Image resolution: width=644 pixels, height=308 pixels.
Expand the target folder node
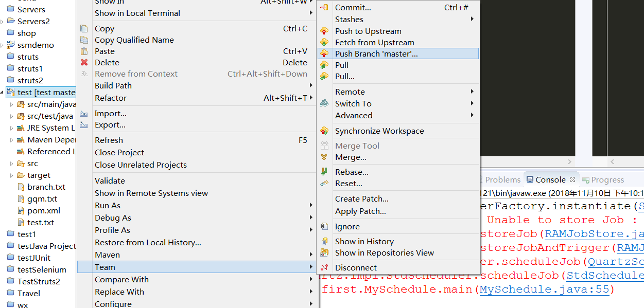(12, 175)
